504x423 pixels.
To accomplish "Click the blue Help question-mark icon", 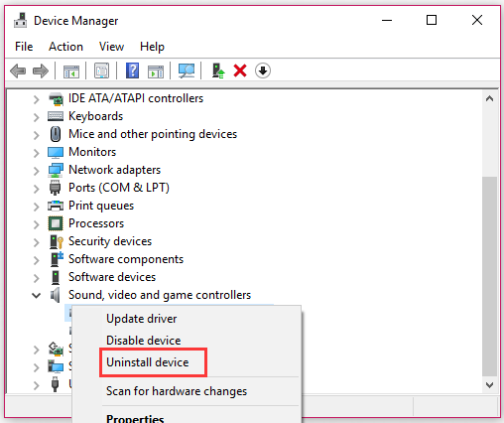I will point(132,70).
